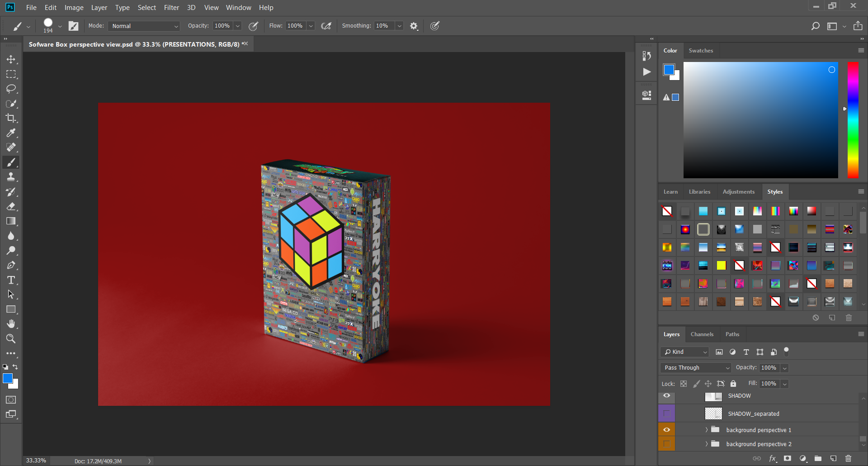Open the layer blend mode Pass Through dropdown
Viewport: 868px width, 466px height.
tap(695, 368)
